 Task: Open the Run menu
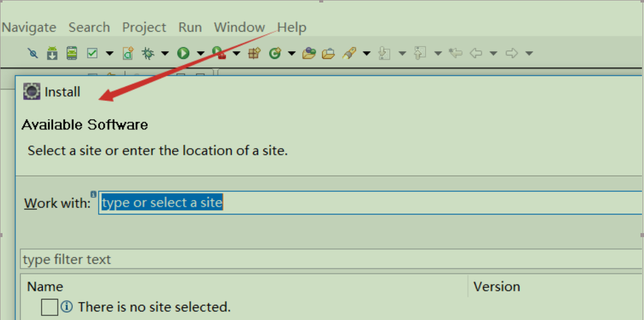190,27
